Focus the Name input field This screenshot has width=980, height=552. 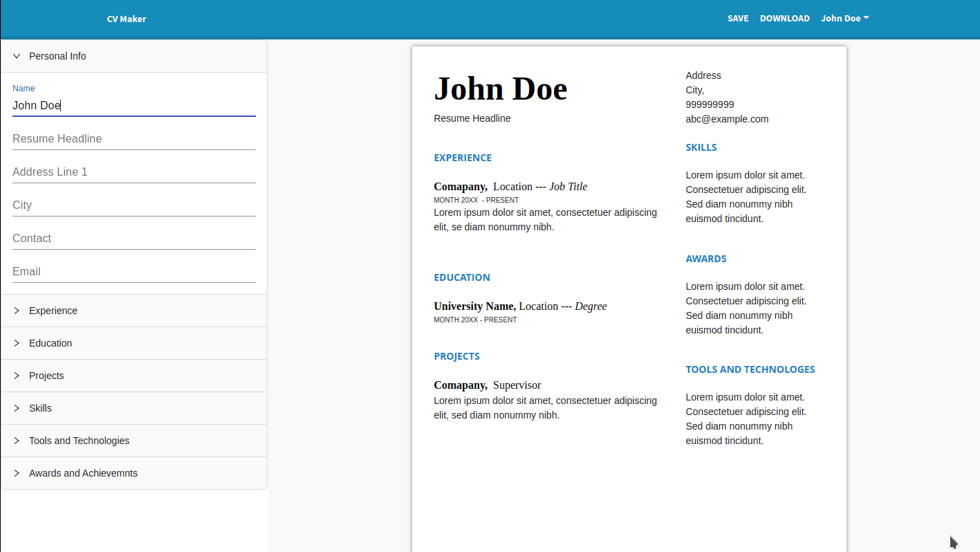coord(133,106)
